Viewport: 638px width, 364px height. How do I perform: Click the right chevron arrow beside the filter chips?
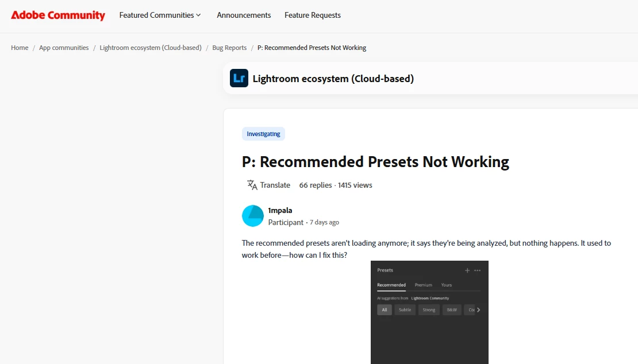point(478,309)
